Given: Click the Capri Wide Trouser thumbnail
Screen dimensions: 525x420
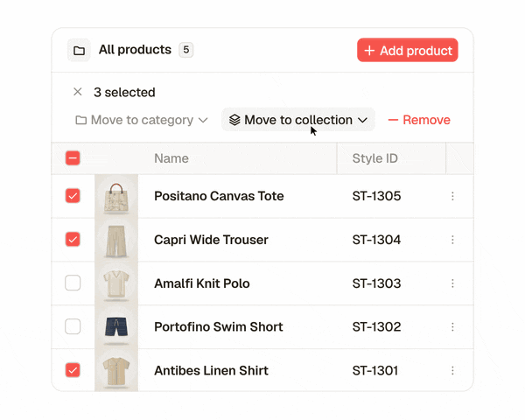Looking at the screenshot, I should [x=116, y=240].
